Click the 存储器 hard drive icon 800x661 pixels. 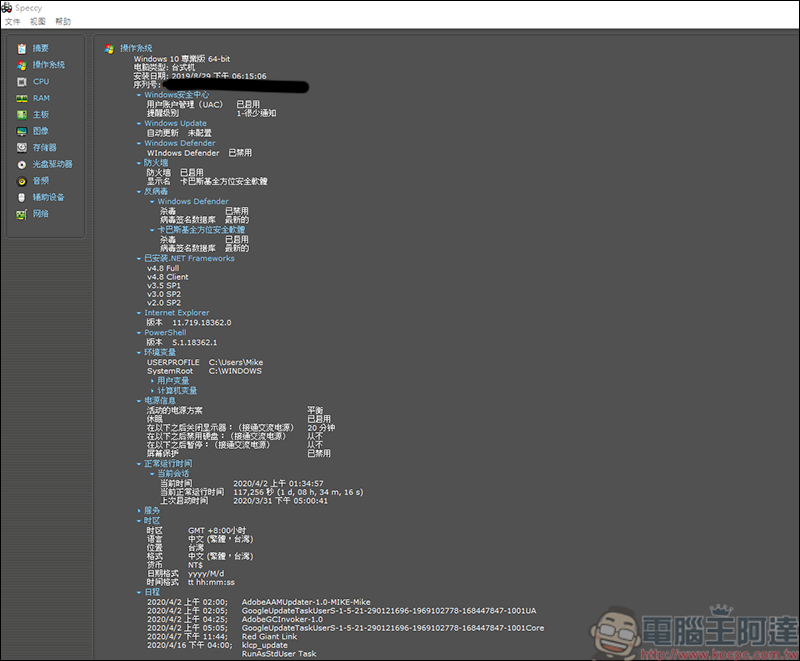pos(21,148)
